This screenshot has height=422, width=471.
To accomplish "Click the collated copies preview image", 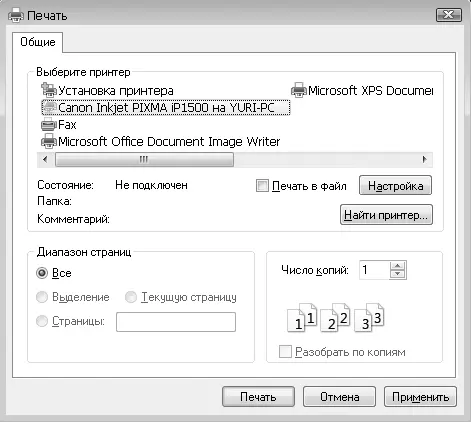I will click(336, 318).
